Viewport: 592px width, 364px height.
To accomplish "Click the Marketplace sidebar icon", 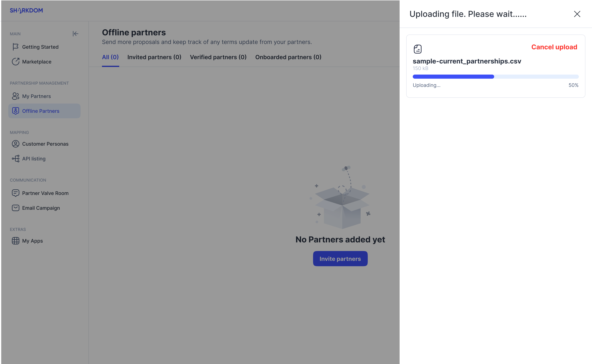I will (x=15, y=62).
